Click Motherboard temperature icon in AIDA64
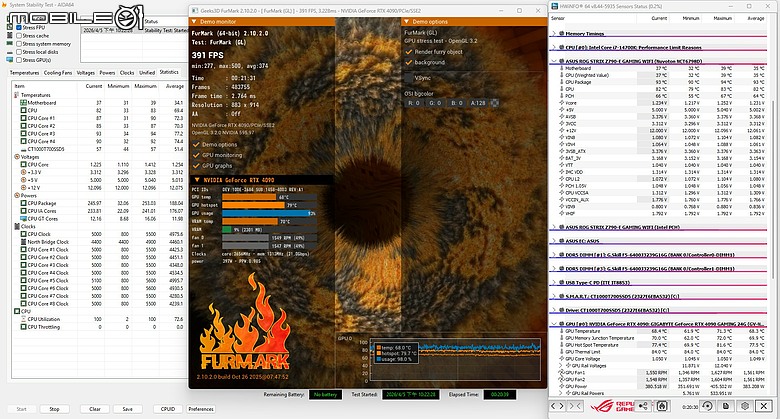The image size is (780, 419). pos(23,103)
